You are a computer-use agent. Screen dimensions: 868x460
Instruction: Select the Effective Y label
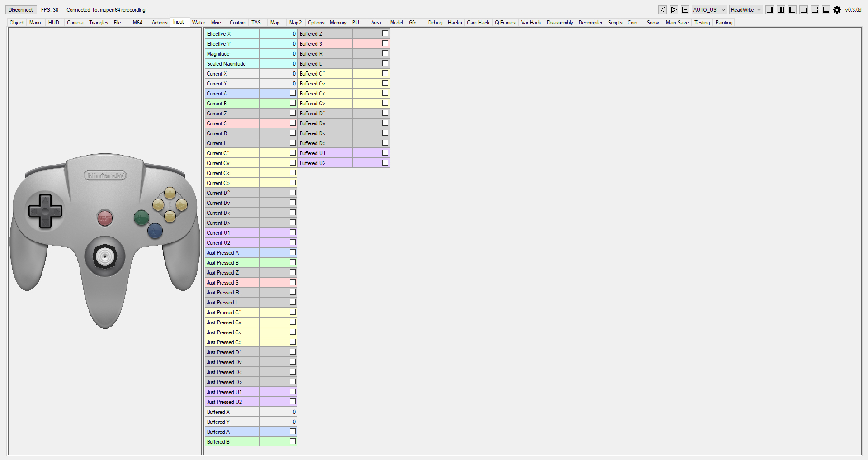click(219, 44)
